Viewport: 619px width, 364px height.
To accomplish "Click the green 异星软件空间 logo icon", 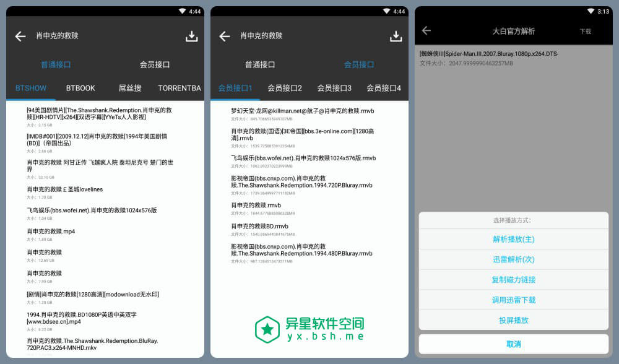I will (x=267, y=329).
